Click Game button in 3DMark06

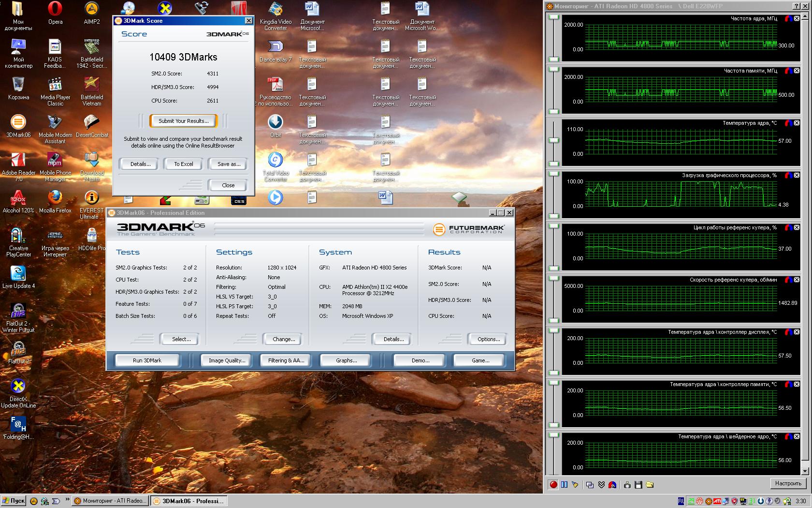click(480, 360)
